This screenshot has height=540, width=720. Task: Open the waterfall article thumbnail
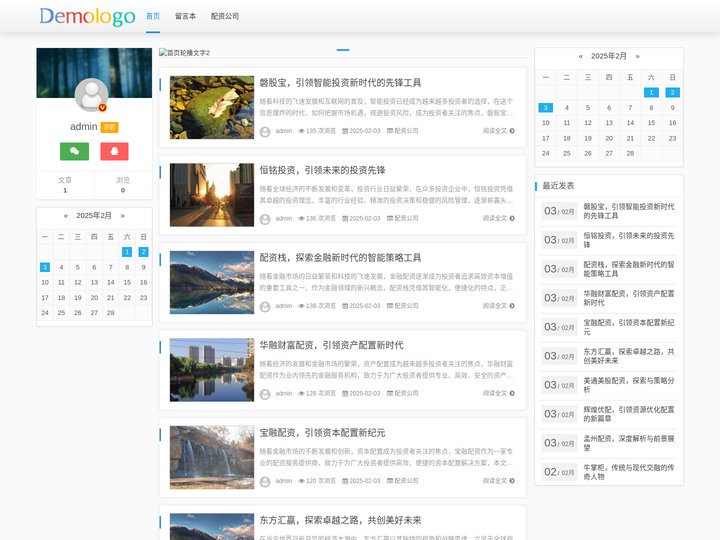pos(212,457)
